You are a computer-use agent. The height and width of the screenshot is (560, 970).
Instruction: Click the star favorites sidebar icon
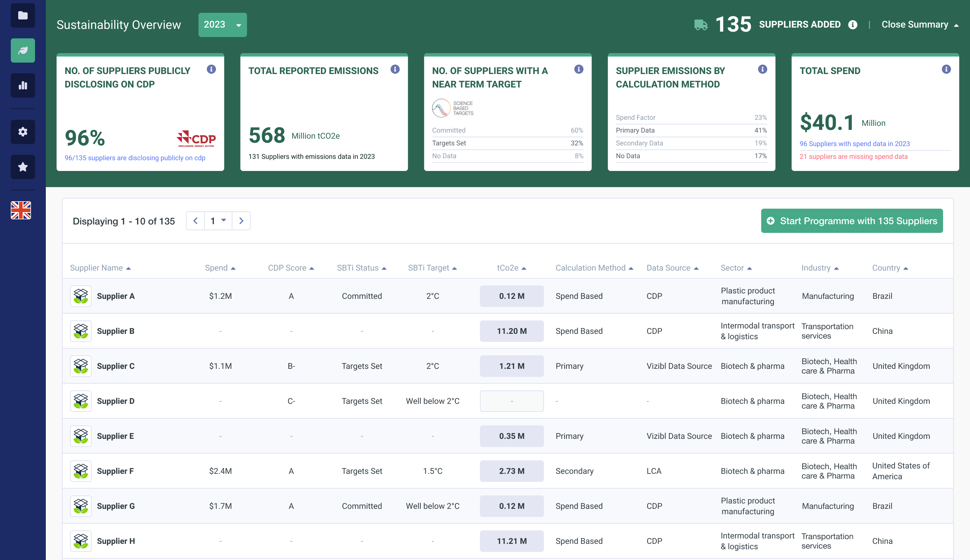point(23,167)
